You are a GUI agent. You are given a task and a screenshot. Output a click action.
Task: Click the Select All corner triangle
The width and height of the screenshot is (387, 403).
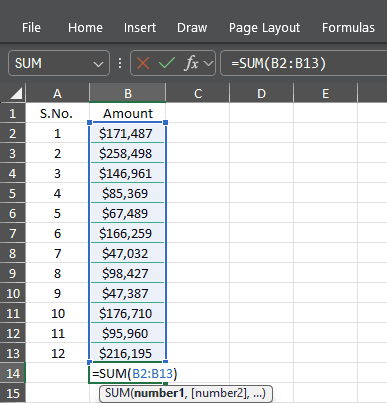click(x=16, y=94)
